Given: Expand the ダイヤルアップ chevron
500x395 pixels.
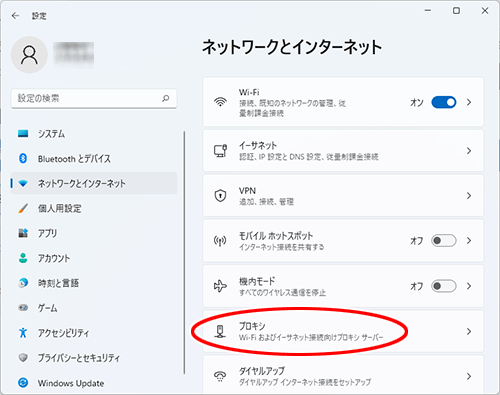Looking at the screenshot, I should coord(469,376).
